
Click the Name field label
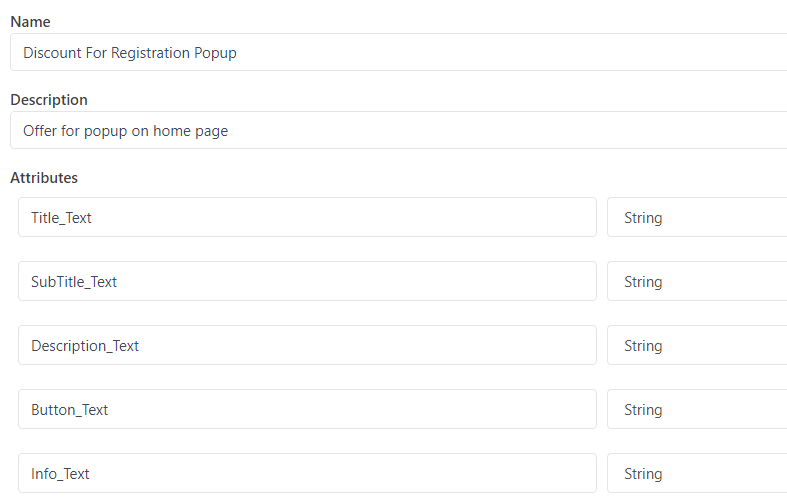click(30, 22)
